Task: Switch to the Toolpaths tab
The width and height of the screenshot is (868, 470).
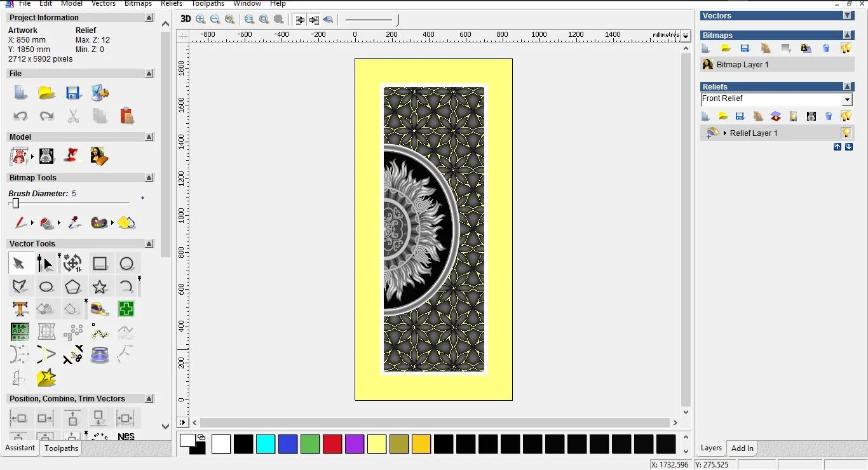Action: 62,448
